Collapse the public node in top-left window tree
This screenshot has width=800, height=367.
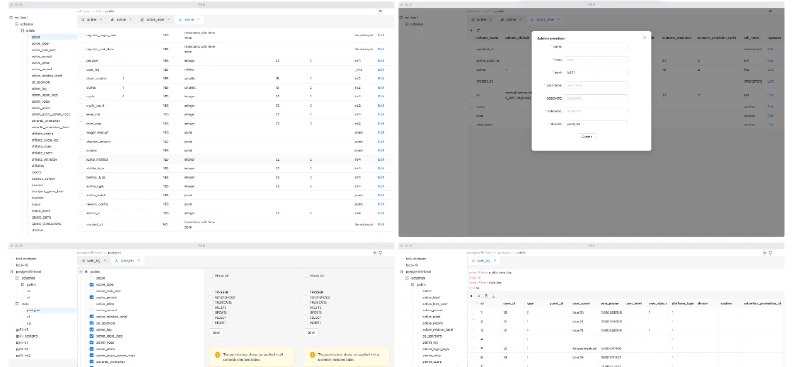coord(22,31)
